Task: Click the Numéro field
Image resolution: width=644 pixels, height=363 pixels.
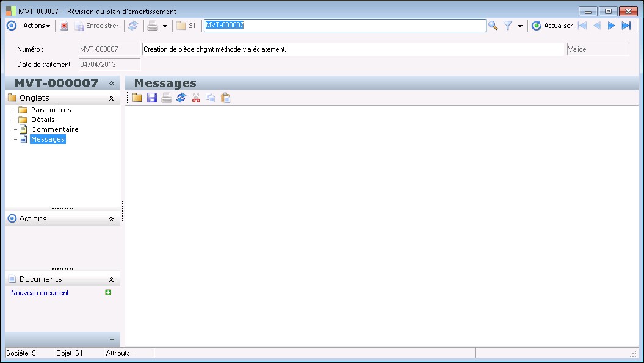Action: click(109, 49)
